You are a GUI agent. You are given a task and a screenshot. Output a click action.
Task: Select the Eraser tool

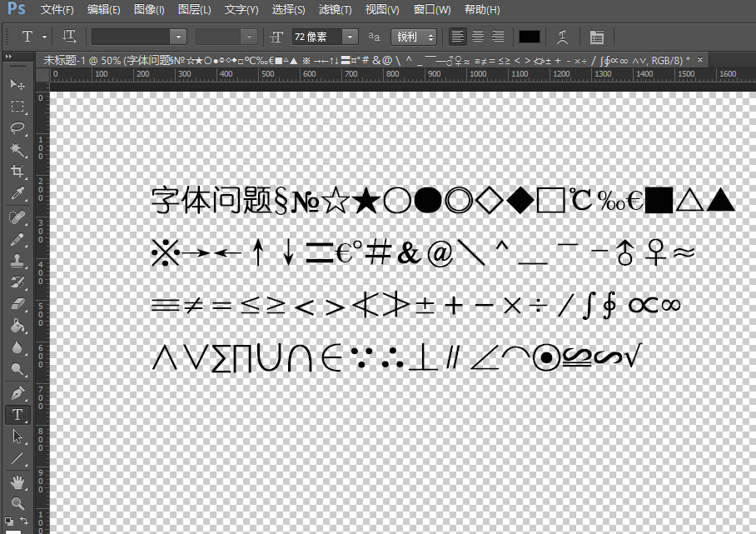pos(17,305)
